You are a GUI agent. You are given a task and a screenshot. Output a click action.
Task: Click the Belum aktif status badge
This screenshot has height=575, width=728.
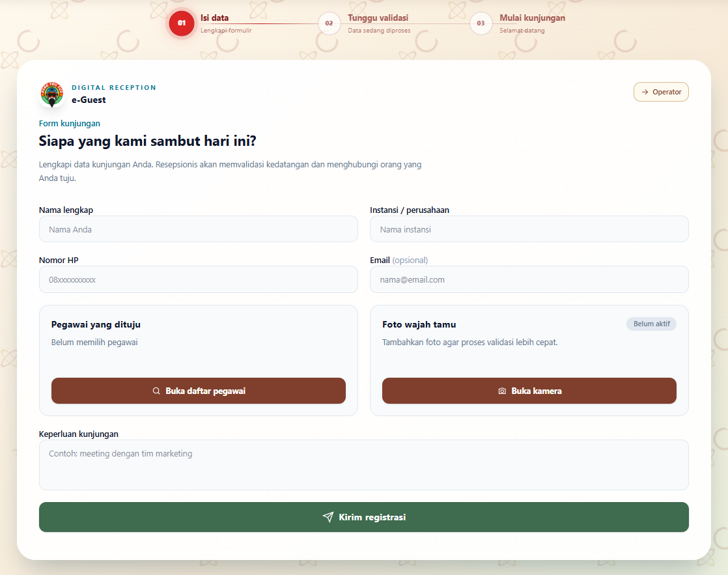click(651, 324)
